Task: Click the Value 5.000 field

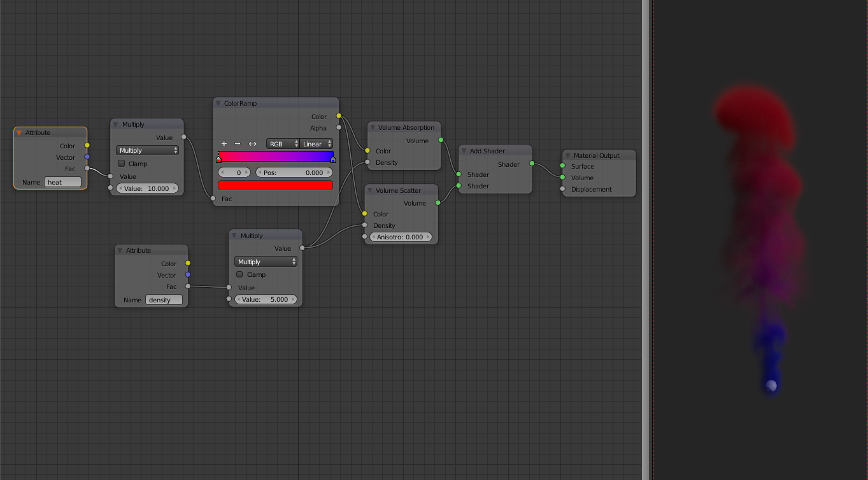Action: 266,299
